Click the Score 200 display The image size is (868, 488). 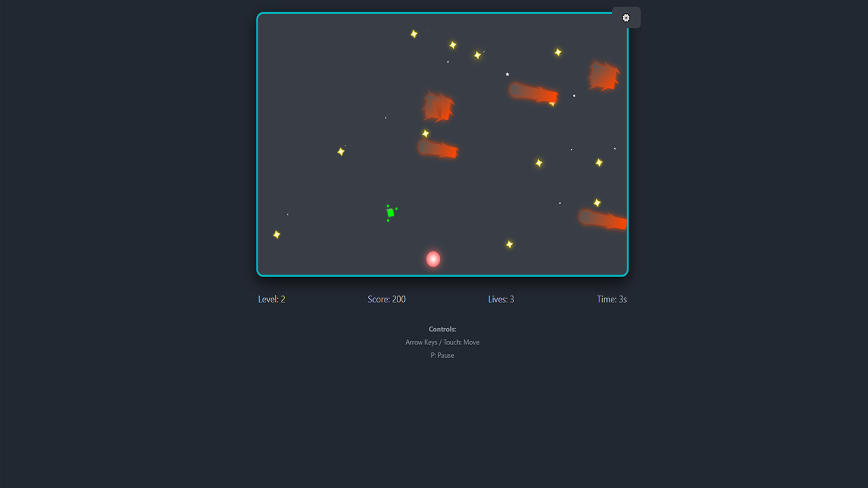click(x=387, y=299)
